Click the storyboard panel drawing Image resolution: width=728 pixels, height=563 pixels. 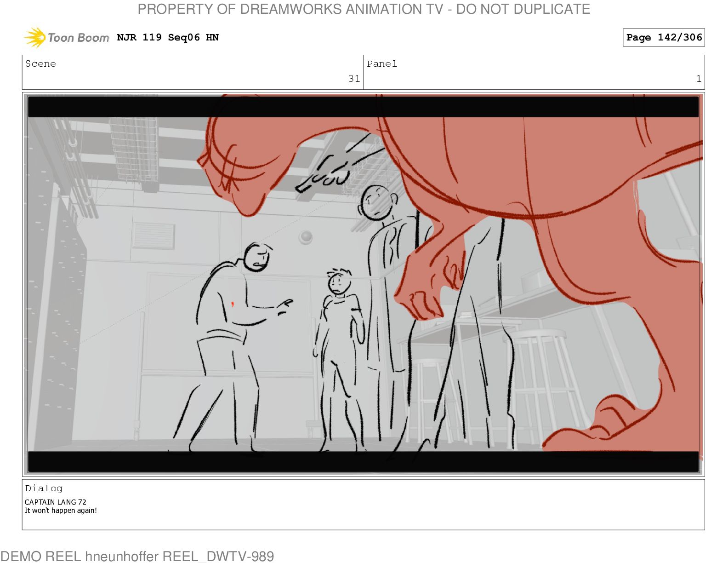(x=363, y=284)
